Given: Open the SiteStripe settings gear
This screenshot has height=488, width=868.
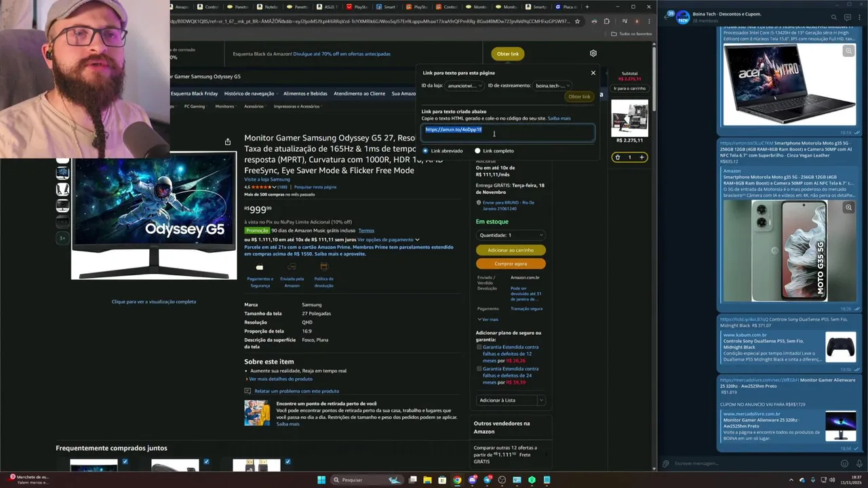Looking at the screenshot, I should pos(593,54).
